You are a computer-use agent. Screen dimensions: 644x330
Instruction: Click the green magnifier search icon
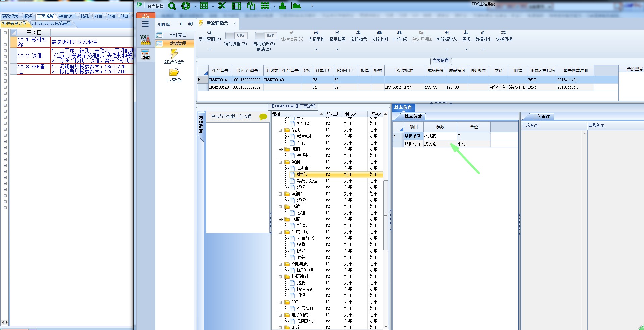click(x=172, y=6)
